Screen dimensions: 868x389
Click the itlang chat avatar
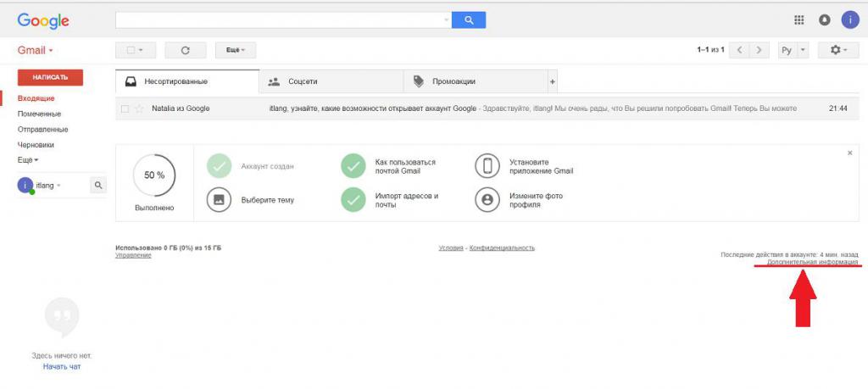click(25, 186)
